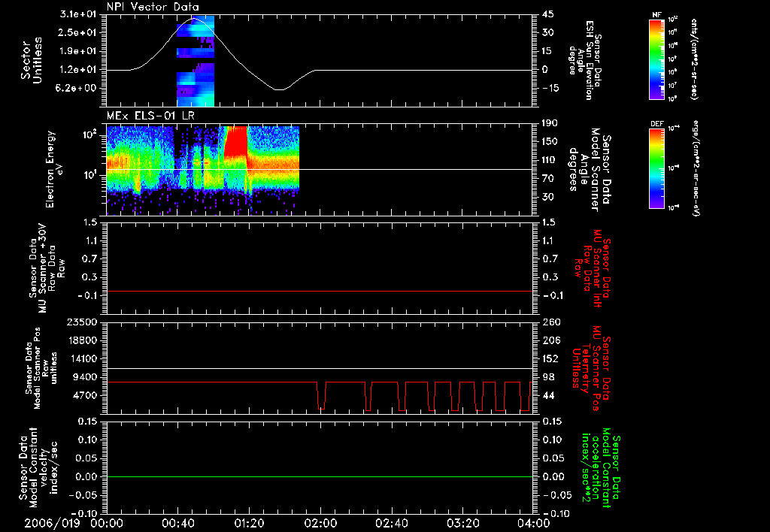Click the '04:00' time axis label

(534, 523)
